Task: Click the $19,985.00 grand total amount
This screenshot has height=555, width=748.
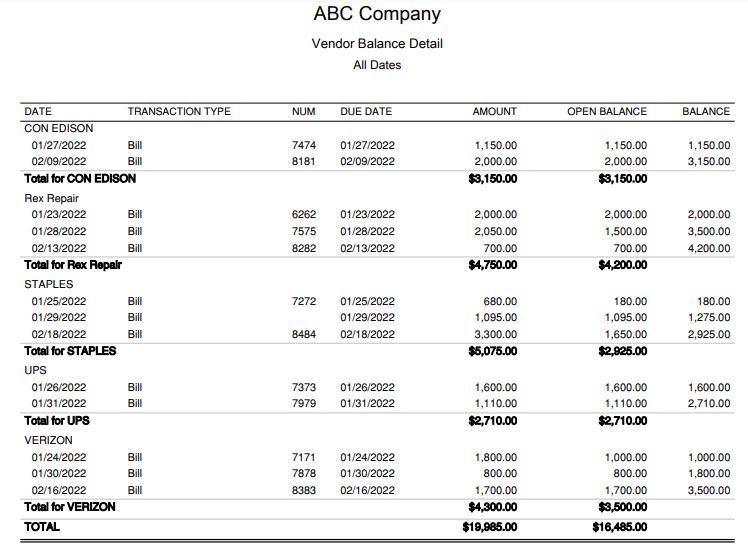Action: click(x=492, y=526)
